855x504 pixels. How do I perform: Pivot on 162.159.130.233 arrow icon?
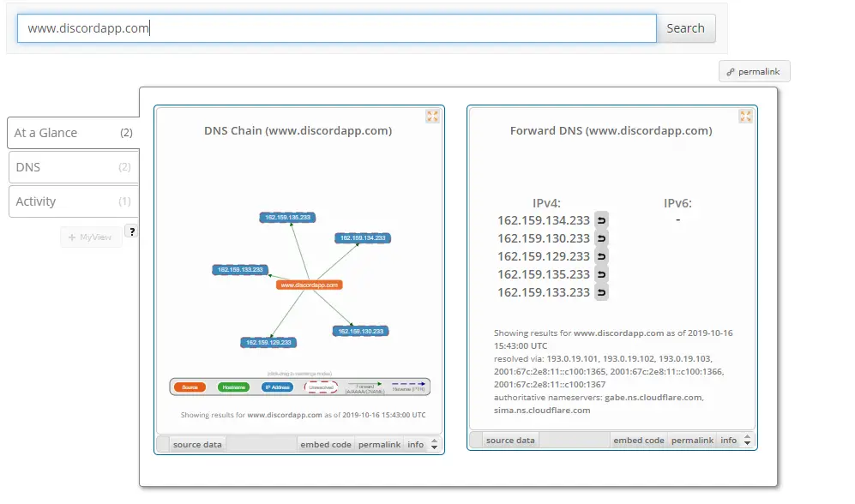click(x=601, y=238)
